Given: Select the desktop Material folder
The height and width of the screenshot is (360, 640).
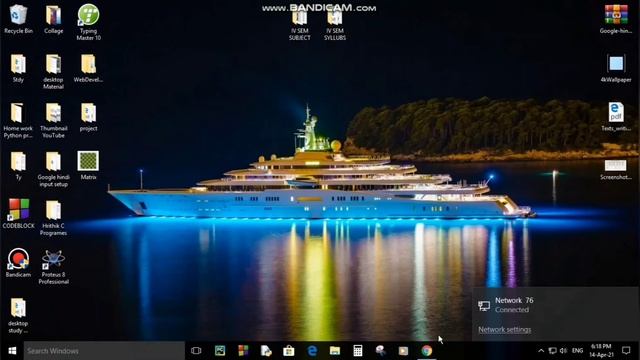Looking at the screenshot, I should (x=53, y=71).
